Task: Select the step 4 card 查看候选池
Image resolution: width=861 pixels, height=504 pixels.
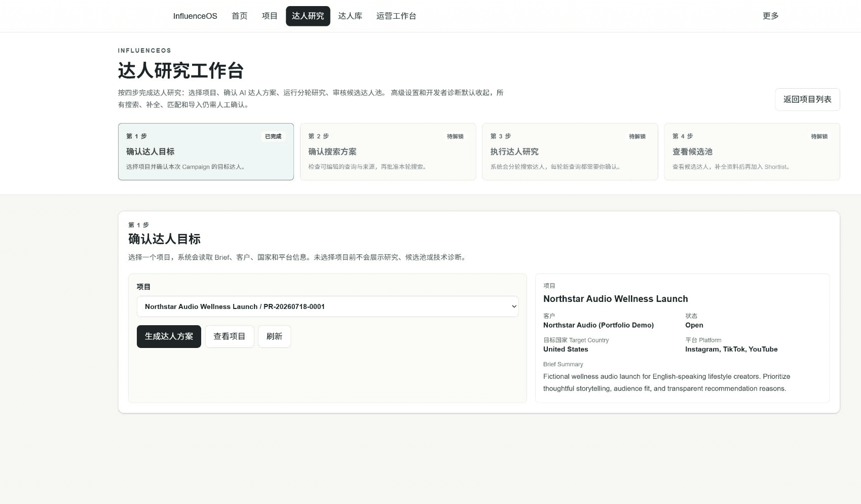Action: coord(752,151)
